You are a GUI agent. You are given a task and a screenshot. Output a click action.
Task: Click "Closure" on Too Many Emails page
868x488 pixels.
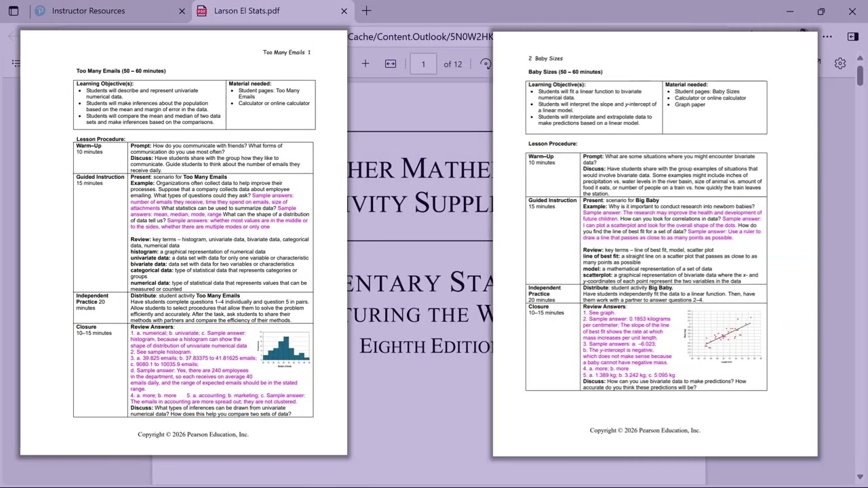click(x=86, y=327)
